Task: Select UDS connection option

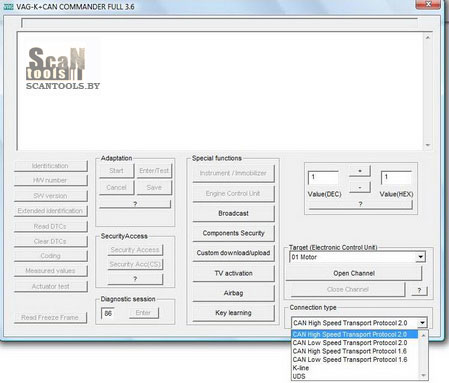Action: pyautogui.click(x=354, y=376)
